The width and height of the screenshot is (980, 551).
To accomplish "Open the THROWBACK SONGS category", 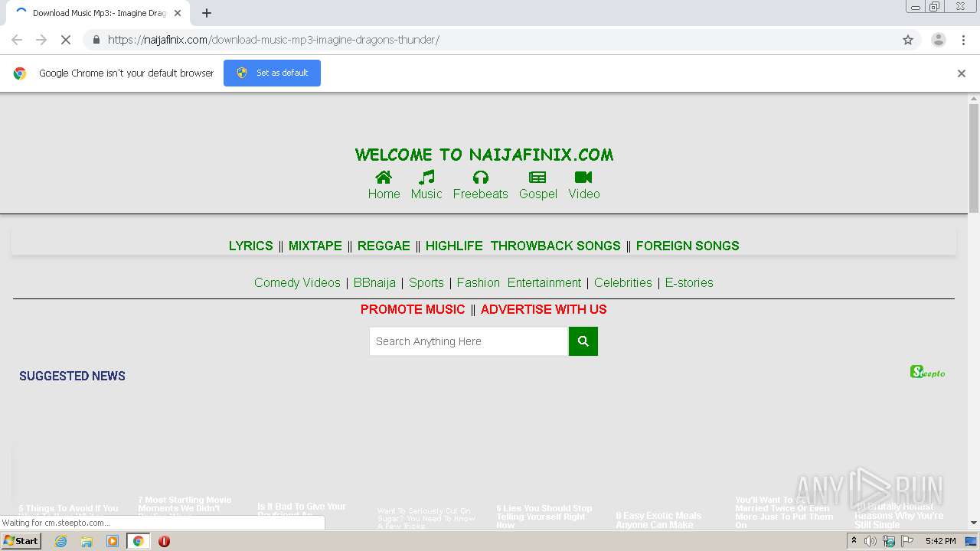I will 556,246.
